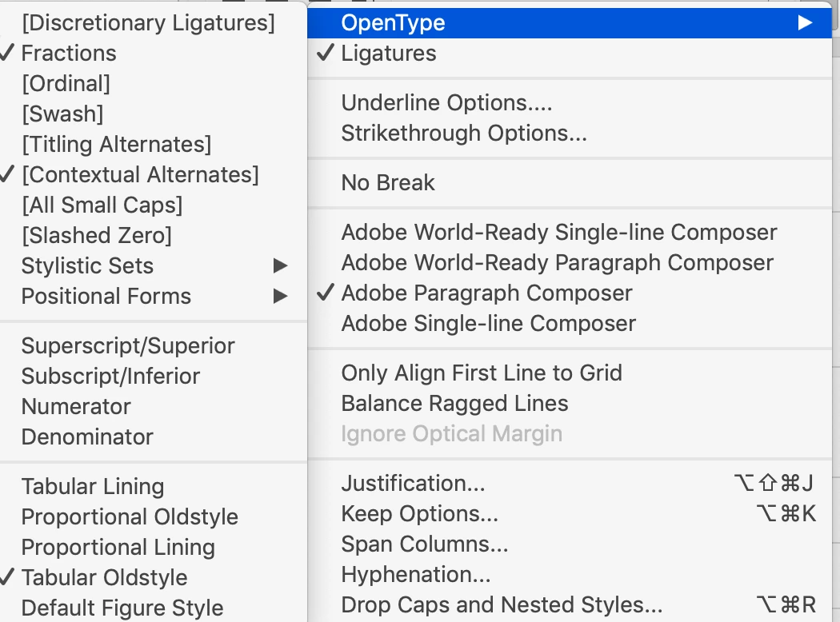Toggle Slashed Zero feature
Screen dimensions: 840x622
point(154,236)
